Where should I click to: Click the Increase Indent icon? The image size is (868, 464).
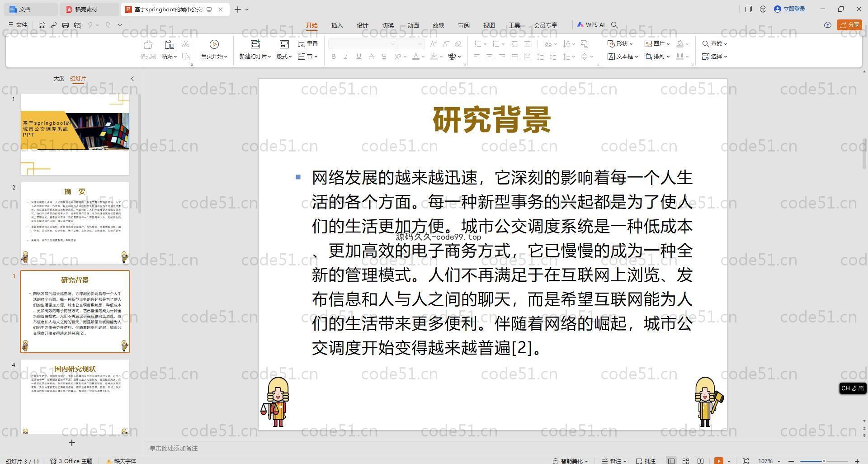point(527,44)
